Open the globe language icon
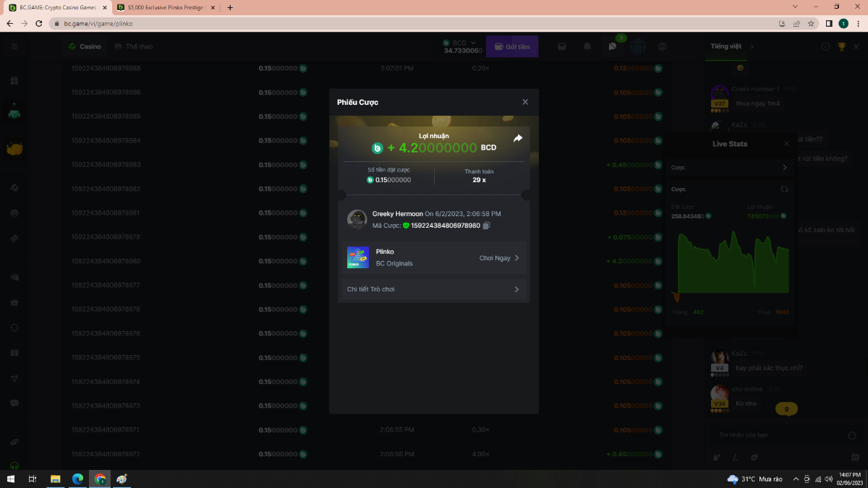Viewport: 868px width, 488px height. (663, 46)
